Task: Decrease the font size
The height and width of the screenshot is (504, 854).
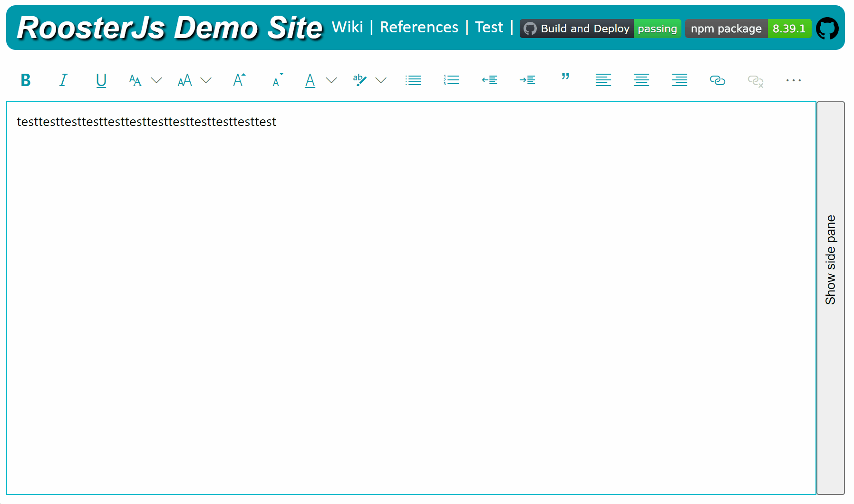Action: click(x=277, y=80)
